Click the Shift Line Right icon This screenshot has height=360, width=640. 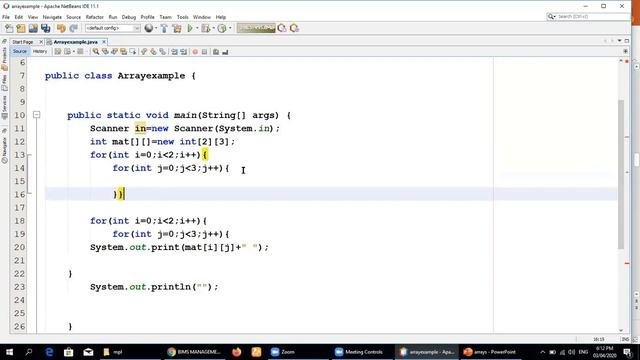point(183,52)
